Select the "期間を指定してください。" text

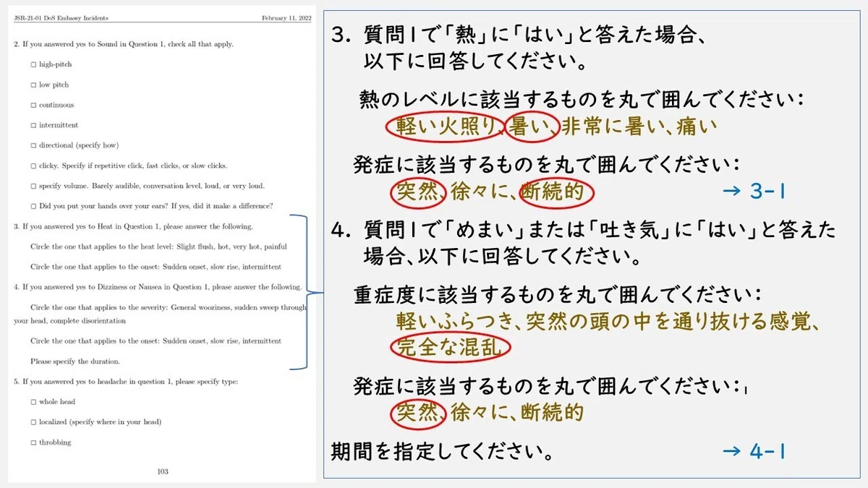click(442, 452)
